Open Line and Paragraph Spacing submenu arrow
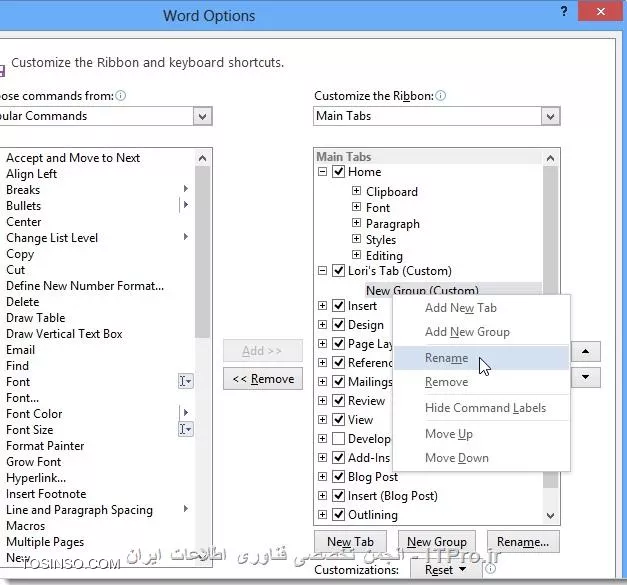 (x=186, y=508)
